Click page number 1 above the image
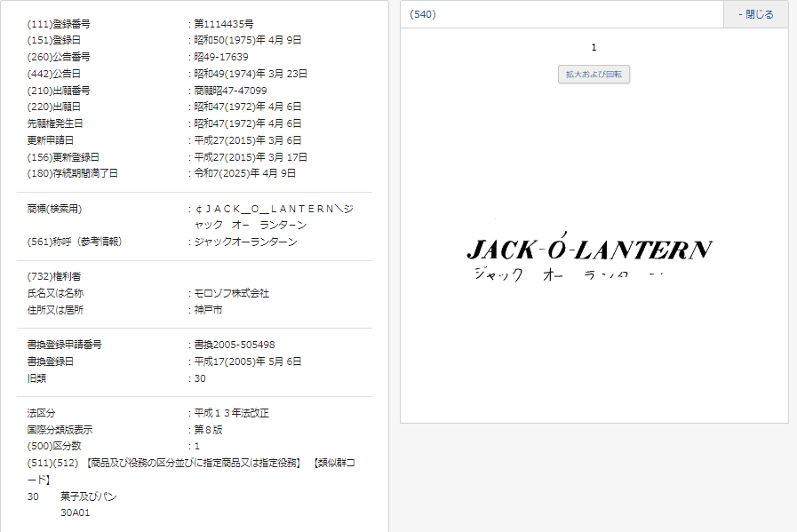 tap(594, 47)
